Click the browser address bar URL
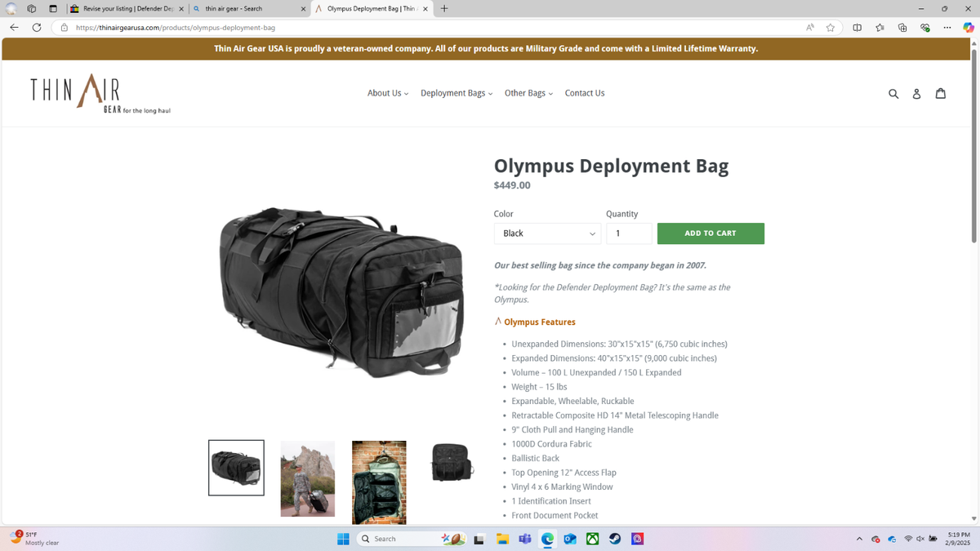This screenshot has height=551, width=980. pos(175,27)
